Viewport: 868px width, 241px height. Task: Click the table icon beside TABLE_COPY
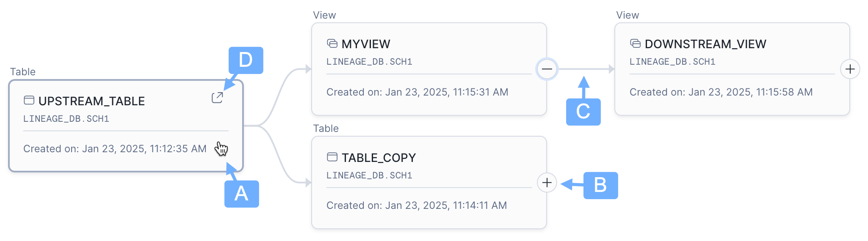click(x=332, y=157)
